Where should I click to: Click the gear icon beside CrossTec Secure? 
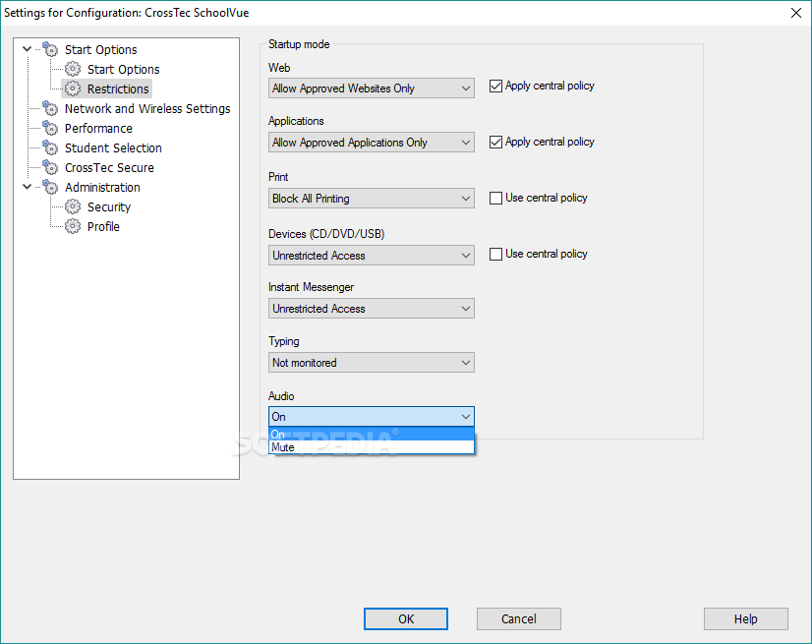click(x=50, y=167)
